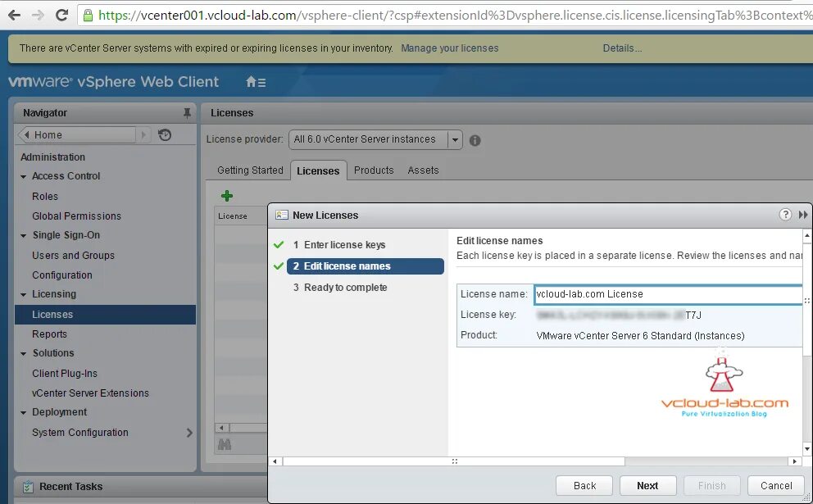Click into the License name input field
813x504 pixels.
click(668, 294)
